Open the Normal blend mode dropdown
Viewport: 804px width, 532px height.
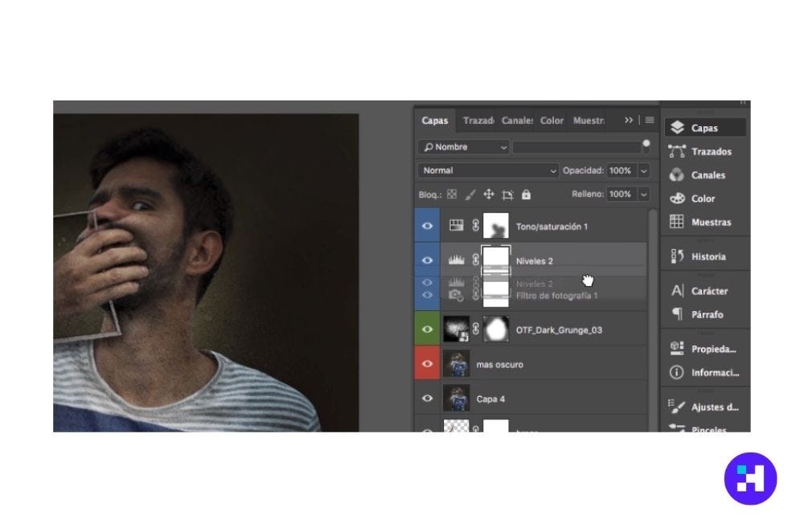pyautogui.click(x=488, y=170)
